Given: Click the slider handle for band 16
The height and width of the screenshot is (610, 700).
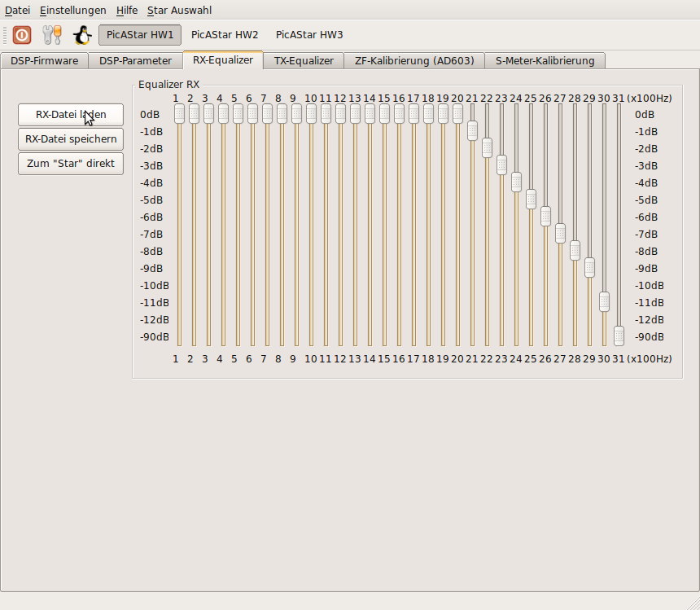Looking at the screenshot, I should (x=399, y=114).
